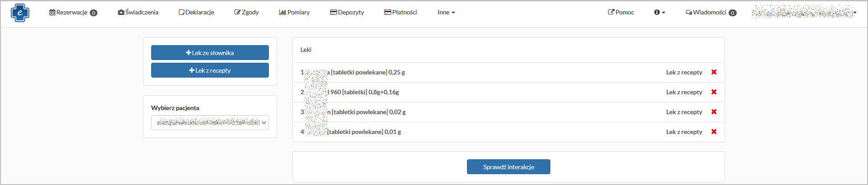Go to Deklaracje section

(196, 13)
